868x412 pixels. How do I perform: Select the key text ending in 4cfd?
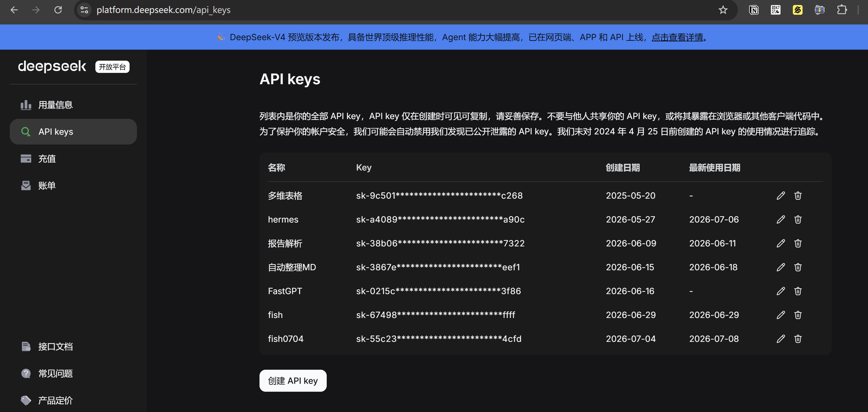439,339
